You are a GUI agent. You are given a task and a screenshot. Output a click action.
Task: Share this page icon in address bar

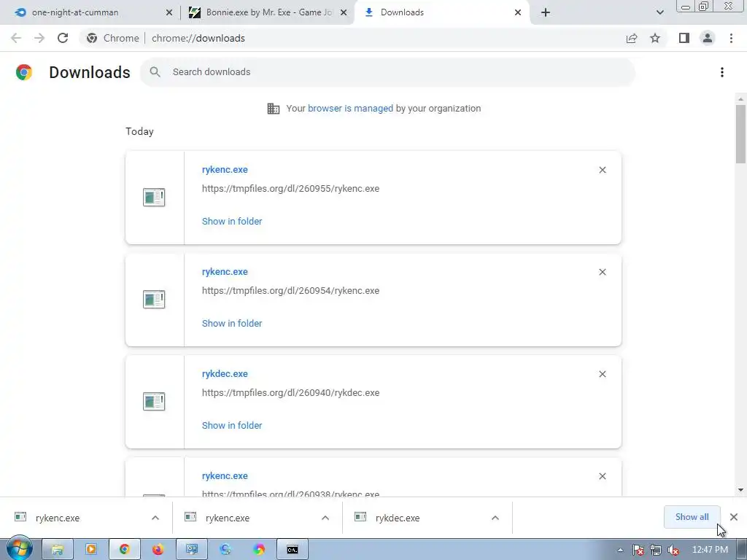(632, 38)
